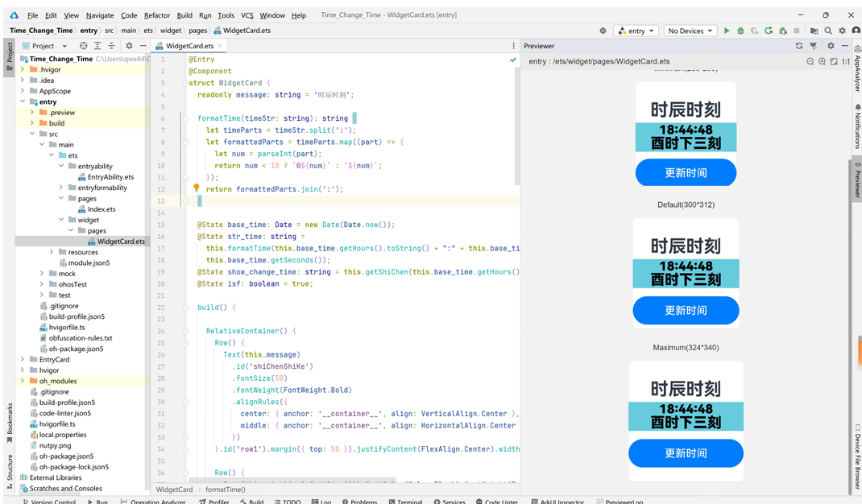Open the entry run configuration dropdown
Viewport: 862px width, 504px height.
coord(636,31)
